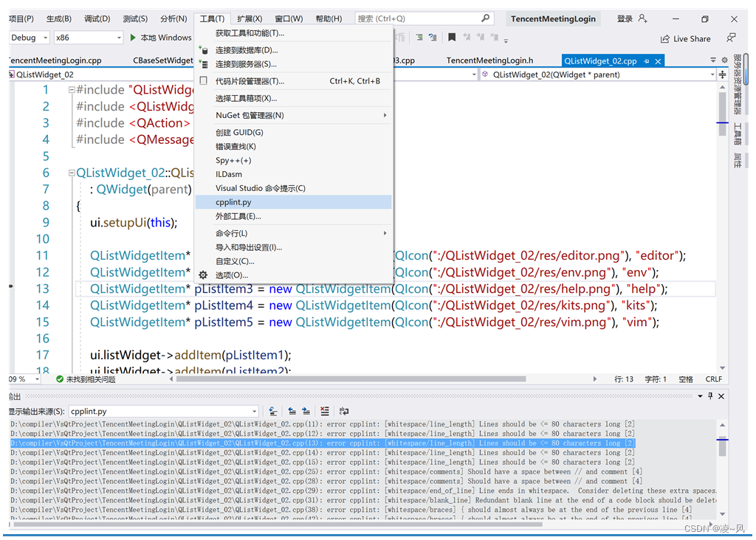Open 错误查找(K) tool
Screen dimensions: 756x540
[x=294, y=147]
